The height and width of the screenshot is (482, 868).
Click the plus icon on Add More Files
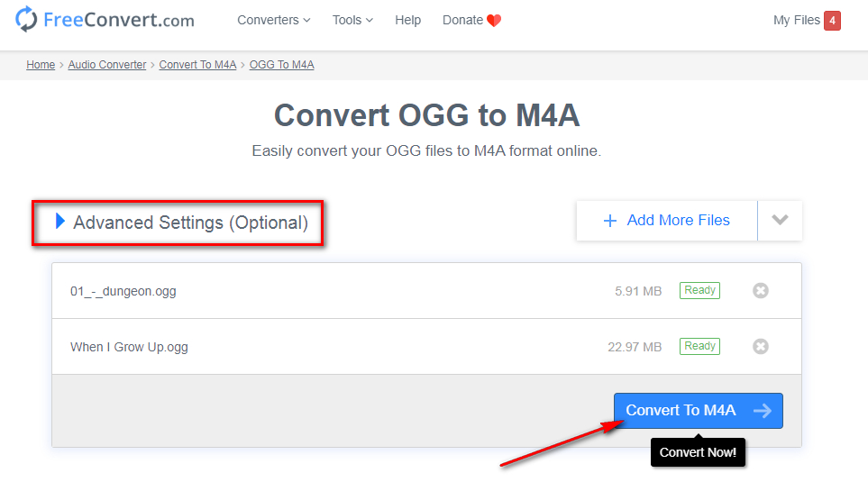609,221
